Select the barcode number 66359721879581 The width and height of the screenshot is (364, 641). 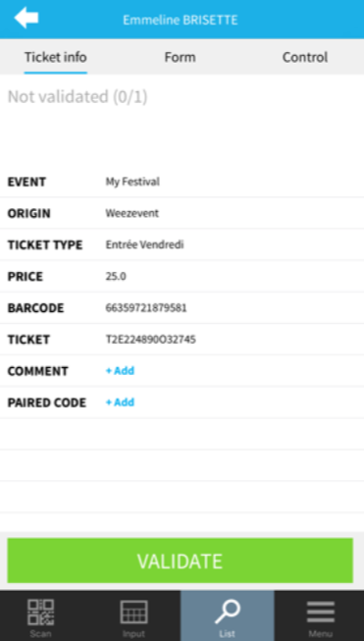(x=146, y=308)
